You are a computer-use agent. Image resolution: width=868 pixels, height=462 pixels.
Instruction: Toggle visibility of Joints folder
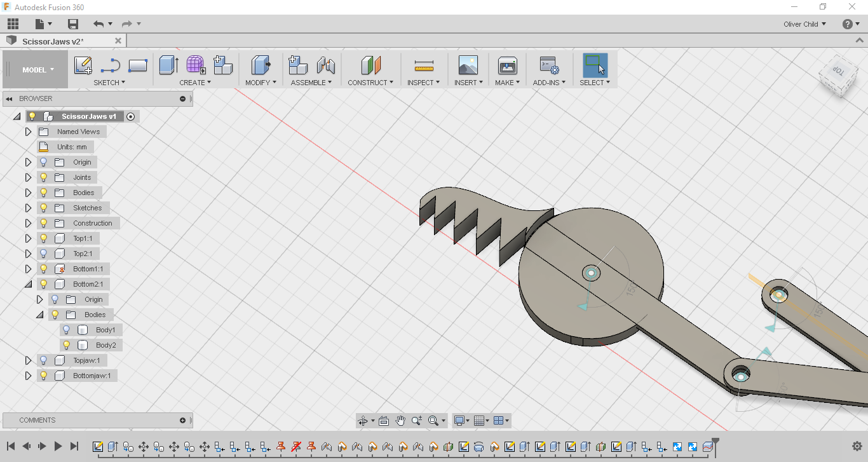click(43, 177)
